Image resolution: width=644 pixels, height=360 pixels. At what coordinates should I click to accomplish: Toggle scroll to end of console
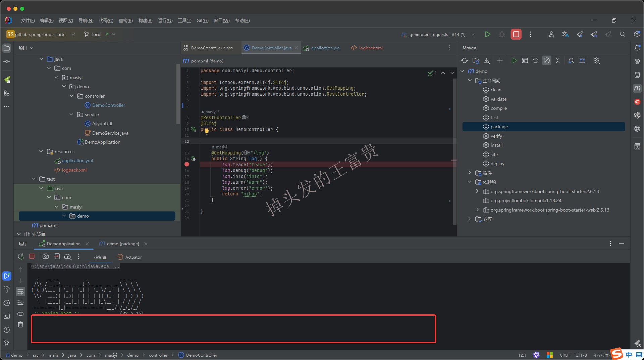click(20, 303)
